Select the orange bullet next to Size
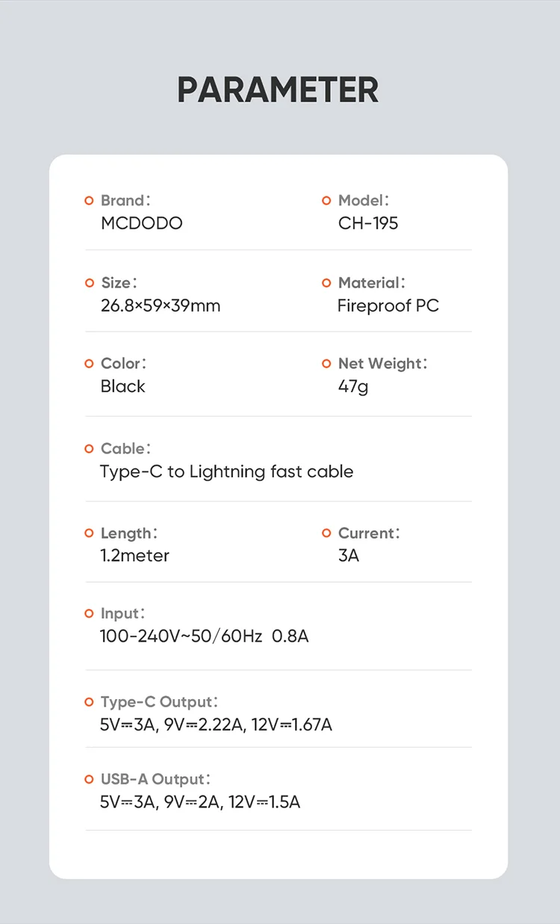Viewport: 560px width, 924px height. click(x=90, y=283)
